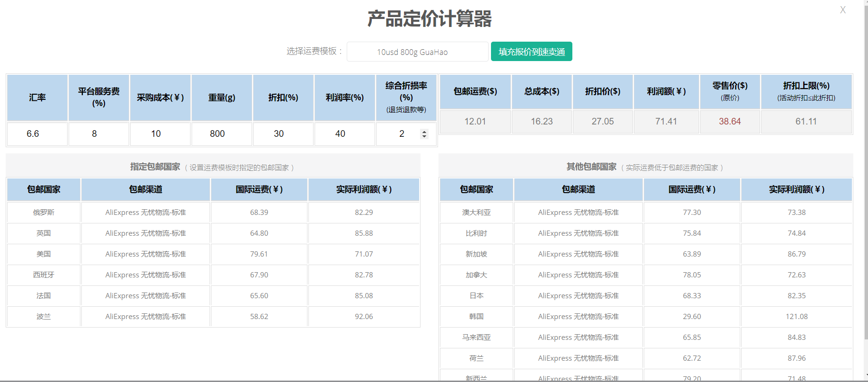Viewport: 868px width, 382px height.
Task: Click 韩国 actual profit value 121.08
Action: click(x=797, y=317)
